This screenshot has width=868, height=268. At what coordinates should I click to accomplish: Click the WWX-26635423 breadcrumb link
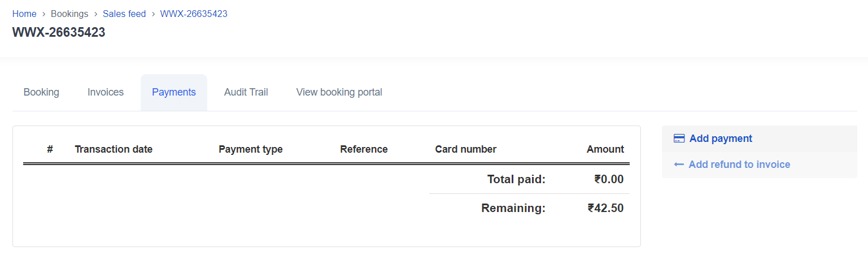coord(194,14)
